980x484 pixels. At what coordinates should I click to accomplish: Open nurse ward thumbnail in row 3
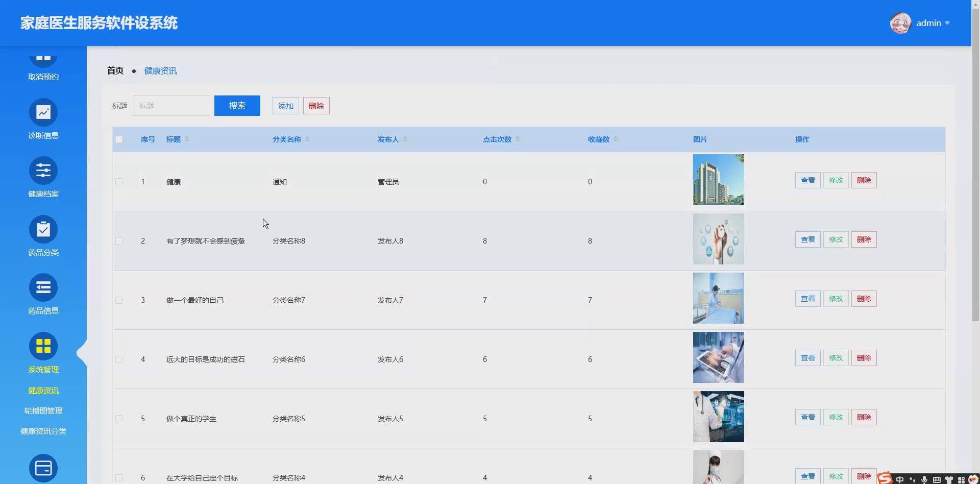click(x=719, y=298)
